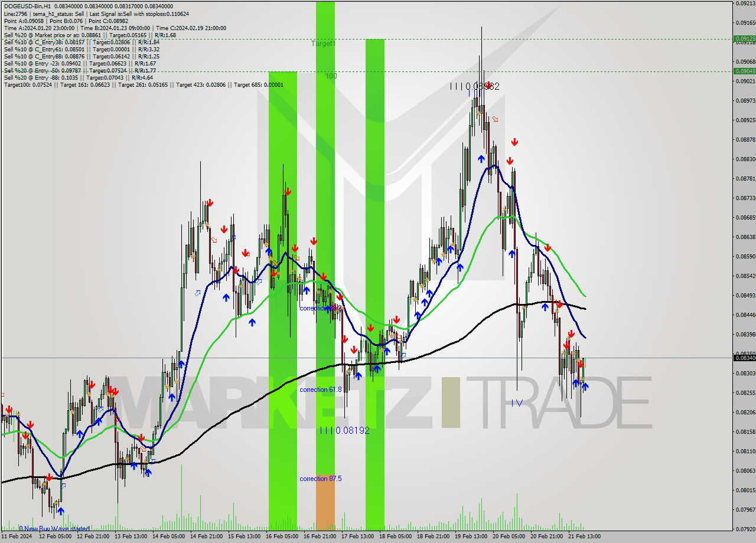The image size is (756, 543).
Task: Click the 'I V' wave label
Action: point(517,403)
